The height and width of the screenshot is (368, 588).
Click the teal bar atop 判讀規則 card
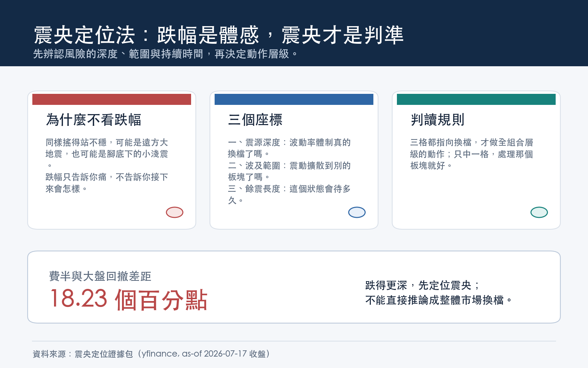click(476, 99)
